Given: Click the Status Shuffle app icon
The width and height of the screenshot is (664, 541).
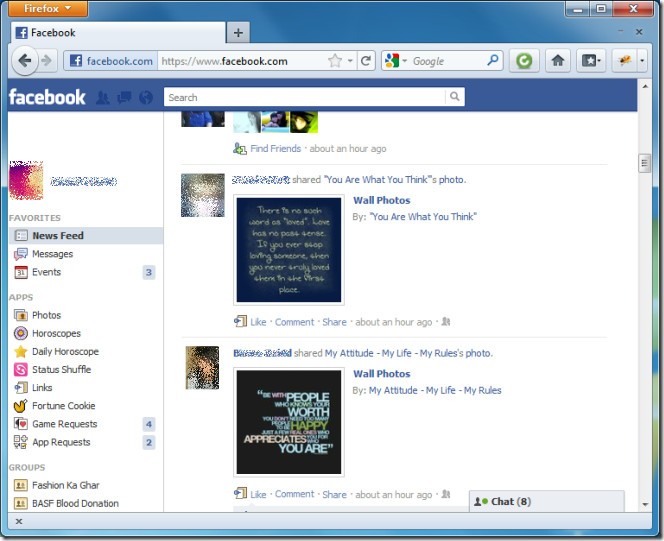Looking at the screenshot, I should [x=20, y=370].
